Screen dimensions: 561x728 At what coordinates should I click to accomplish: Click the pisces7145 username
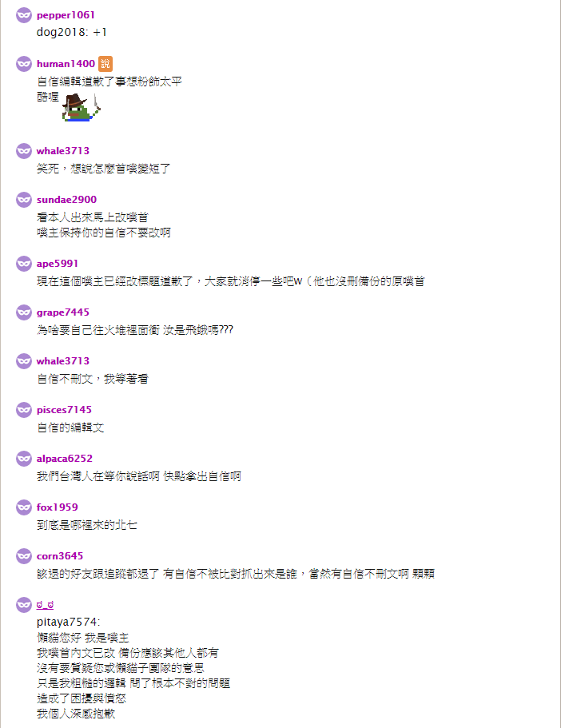click(64, 410)
